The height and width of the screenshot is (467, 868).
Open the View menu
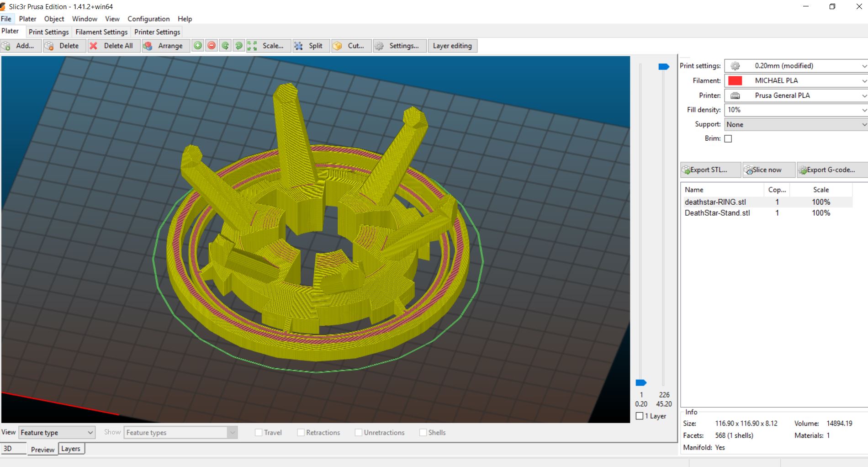[x=112, y=19]
